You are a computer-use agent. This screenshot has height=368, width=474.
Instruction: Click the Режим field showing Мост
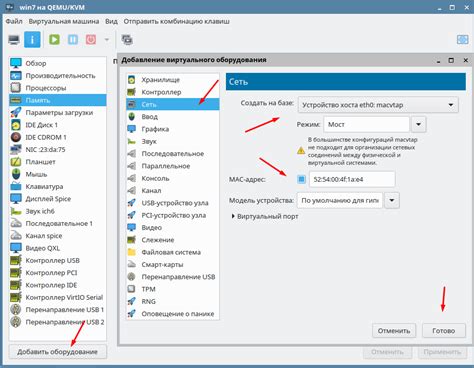click(366, 125)
